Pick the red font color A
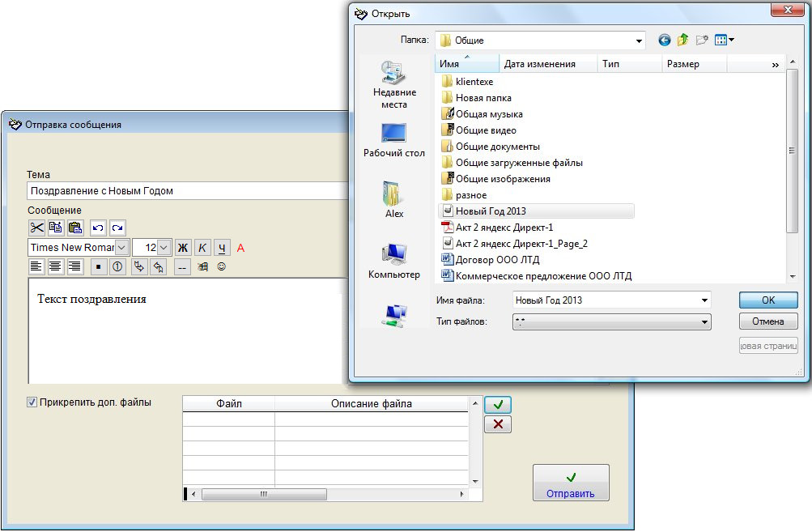 point(240,247)
